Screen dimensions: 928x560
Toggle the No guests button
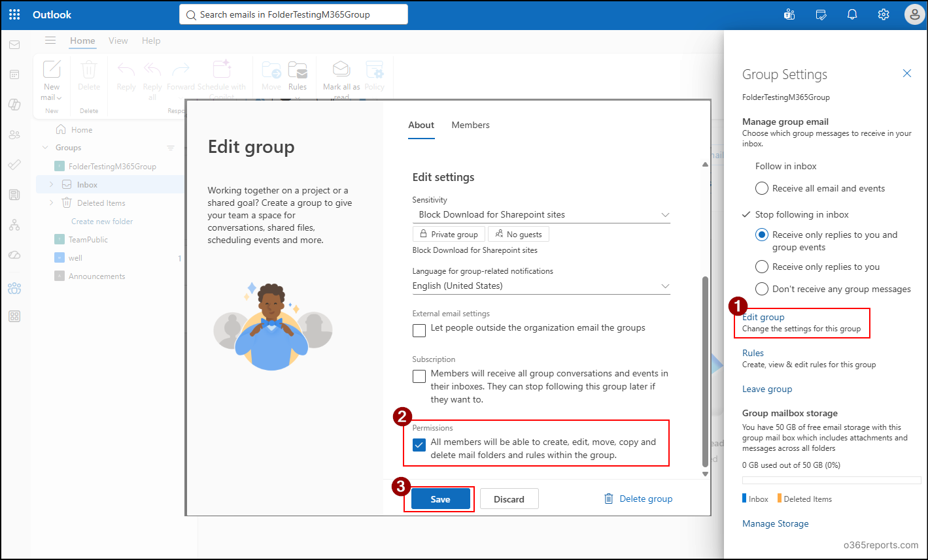coord(519,234)
